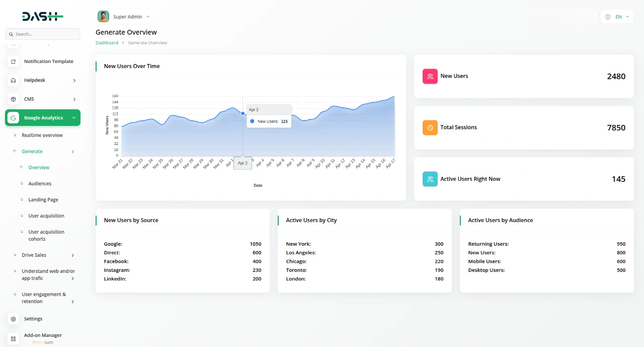Click the Dashboard breadcrumb link
Image resolution: width=644 pixels, height=347 pixels.
[107, 42]
